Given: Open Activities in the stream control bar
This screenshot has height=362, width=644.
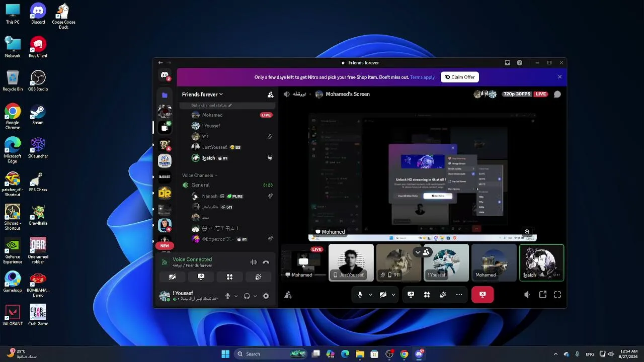Looking at the screenshot, I should [427, 295].
